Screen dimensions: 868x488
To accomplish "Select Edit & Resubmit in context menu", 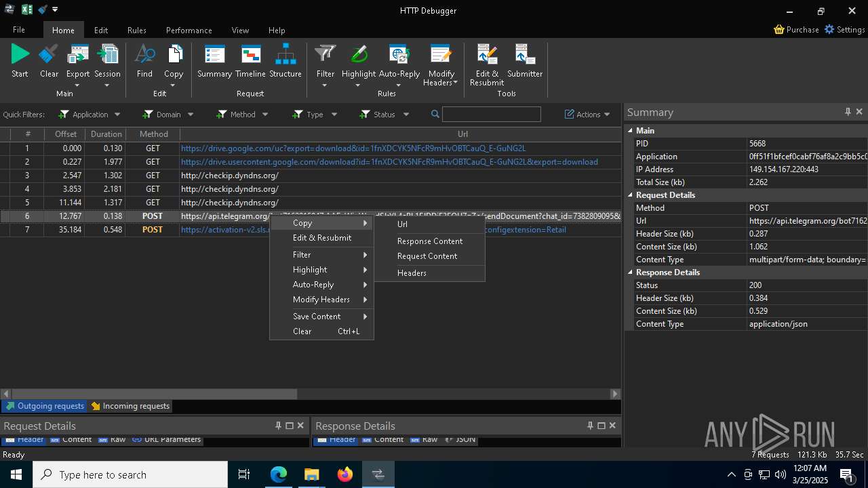I will point(322,238).
